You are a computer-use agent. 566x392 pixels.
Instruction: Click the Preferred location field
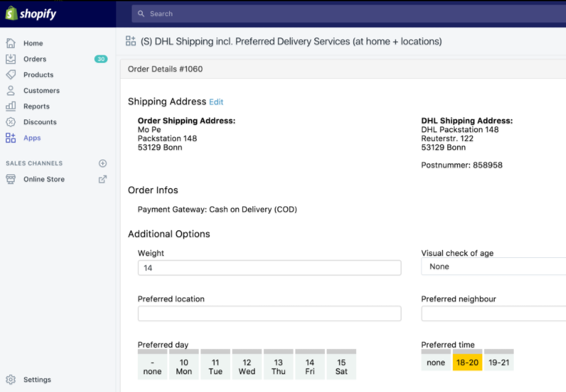click(269, 313)
